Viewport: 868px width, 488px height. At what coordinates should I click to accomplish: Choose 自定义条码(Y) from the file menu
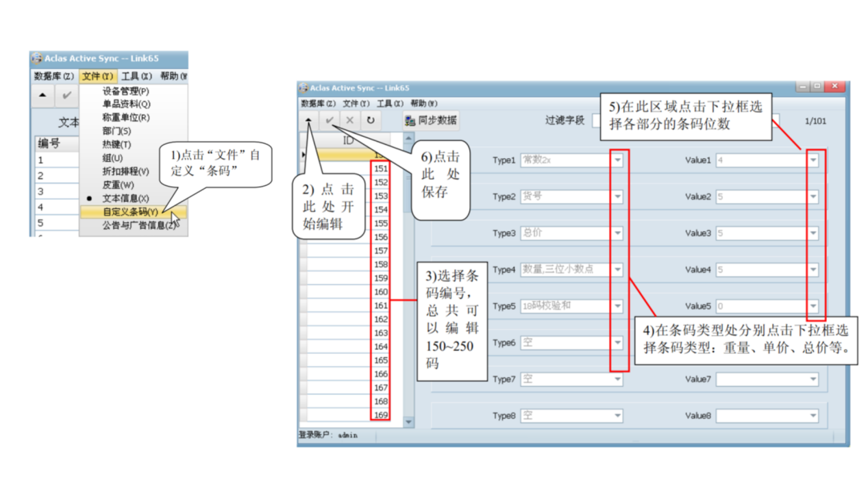point(130,212)
